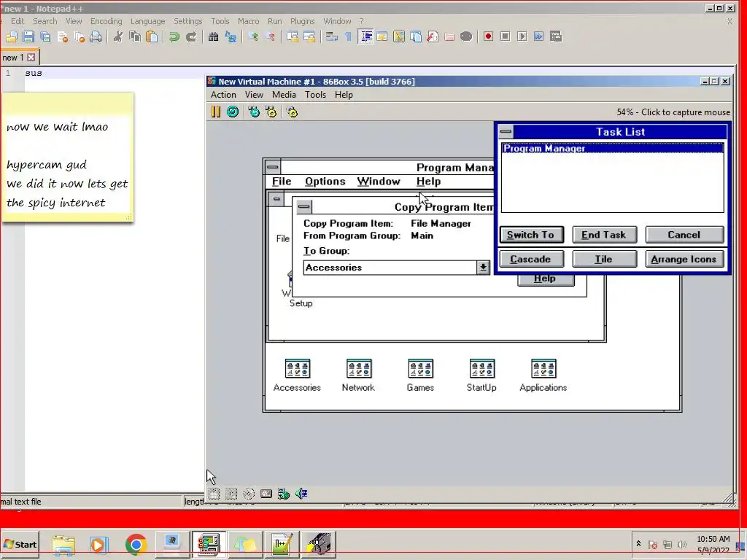Image resolution: width=747 pixels, height=560 pixels.
Task: Close the new 1 tab
Action: 31,58
